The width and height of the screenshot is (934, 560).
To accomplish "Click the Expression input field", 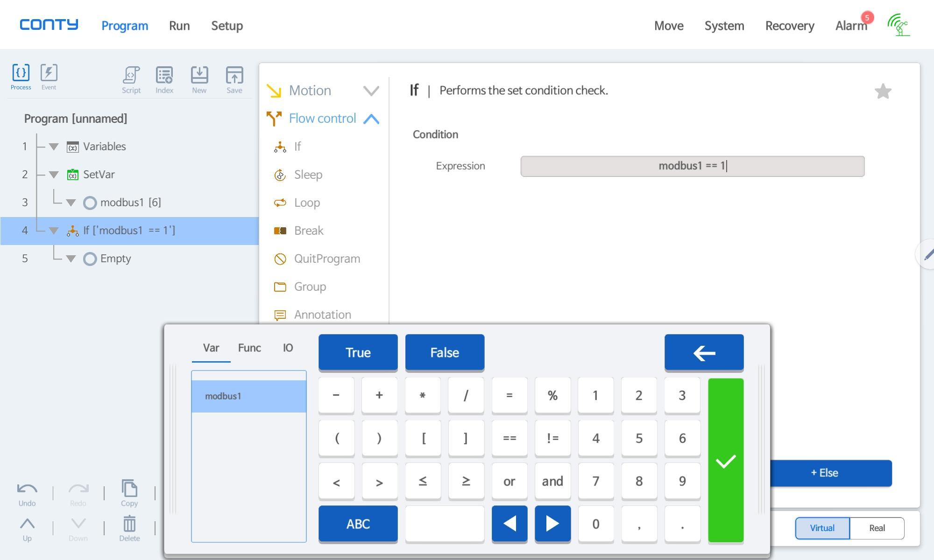I will 693,166.
